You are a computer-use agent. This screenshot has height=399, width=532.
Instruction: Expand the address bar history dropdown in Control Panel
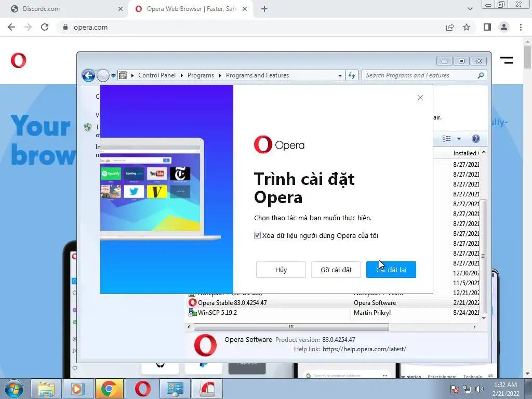(x=340, y=76)
